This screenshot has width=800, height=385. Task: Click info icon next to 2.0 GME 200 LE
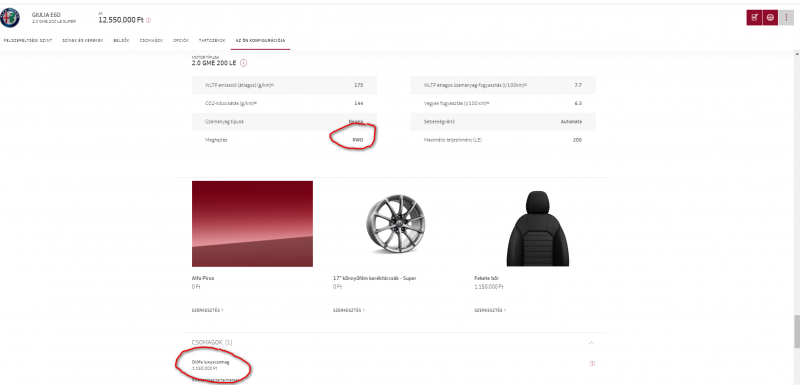click(x=243, y=63)
